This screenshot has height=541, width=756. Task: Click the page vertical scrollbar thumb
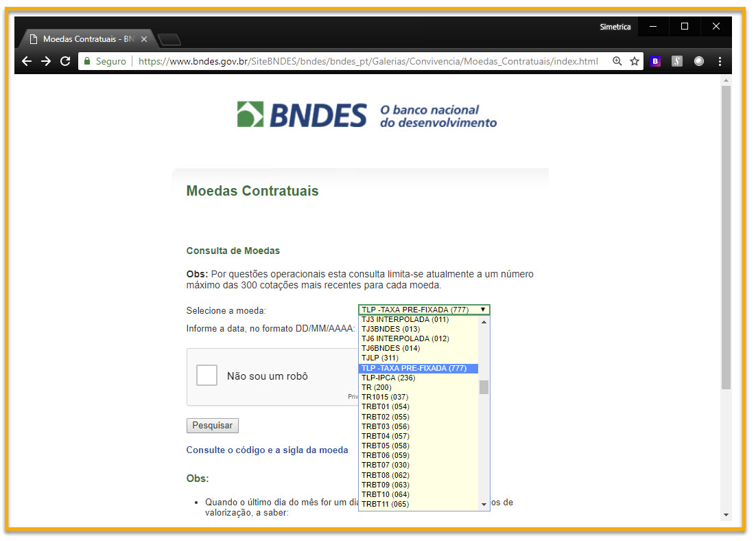(726, 238)
